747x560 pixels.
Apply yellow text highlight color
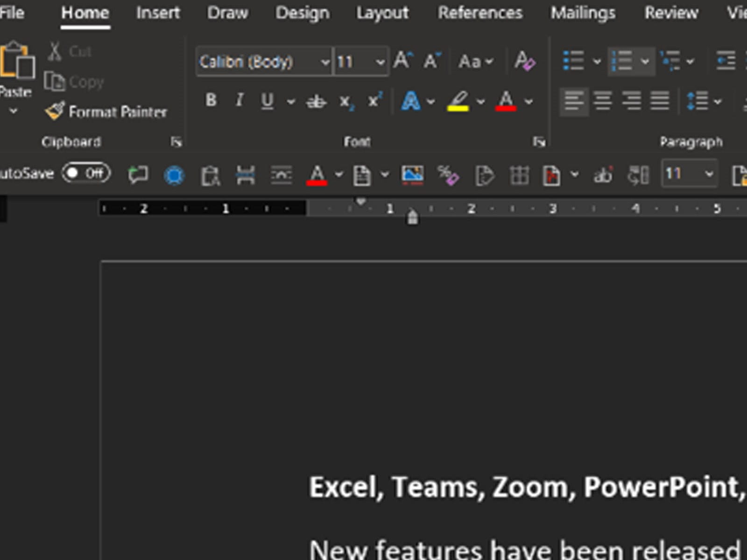(458, 101)
